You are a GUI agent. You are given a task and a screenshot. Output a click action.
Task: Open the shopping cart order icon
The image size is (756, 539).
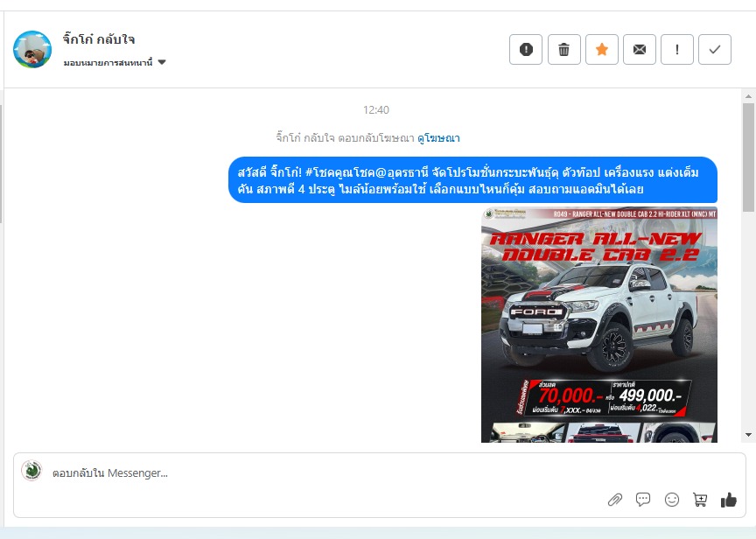[x=700, y=500]
